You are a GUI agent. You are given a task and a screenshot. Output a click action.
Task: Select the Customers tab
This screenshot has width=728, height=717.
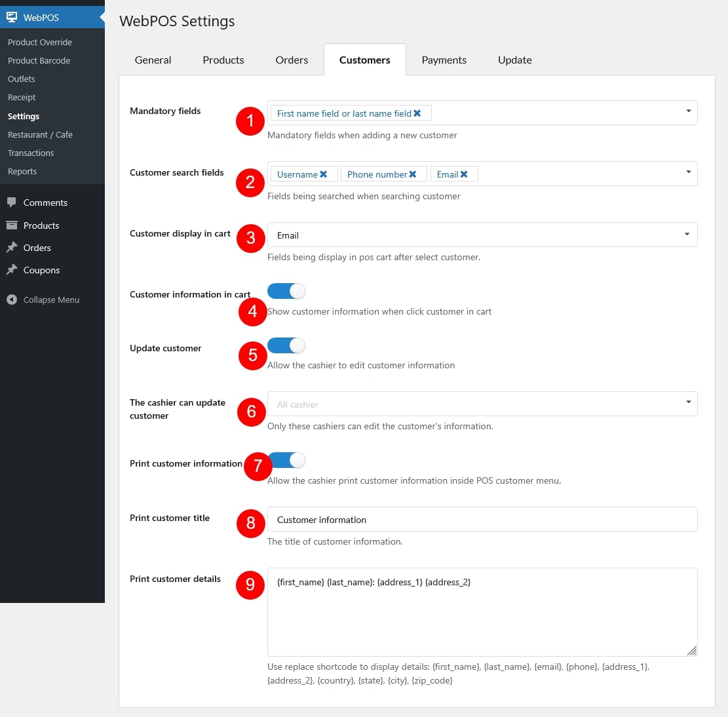click(365, 60)
